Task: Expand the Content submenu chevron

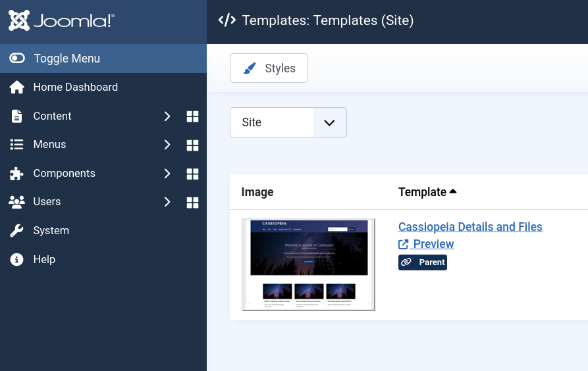Action: [167, 116]
